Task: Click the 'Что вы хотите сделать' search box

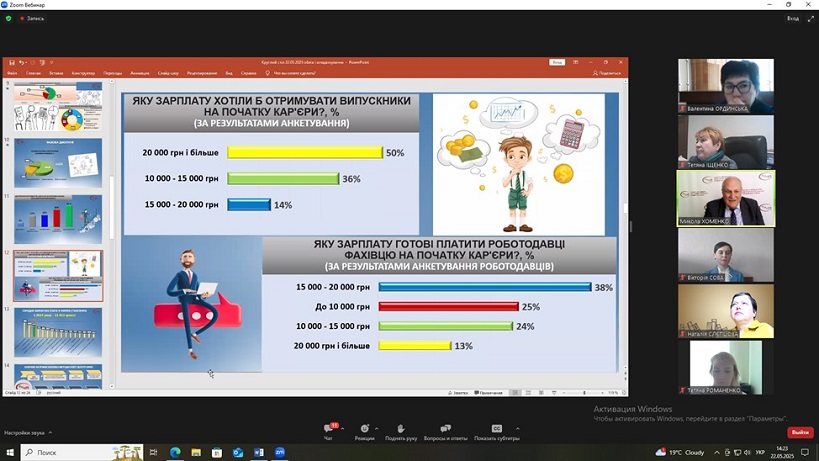Action: (291, 73)
